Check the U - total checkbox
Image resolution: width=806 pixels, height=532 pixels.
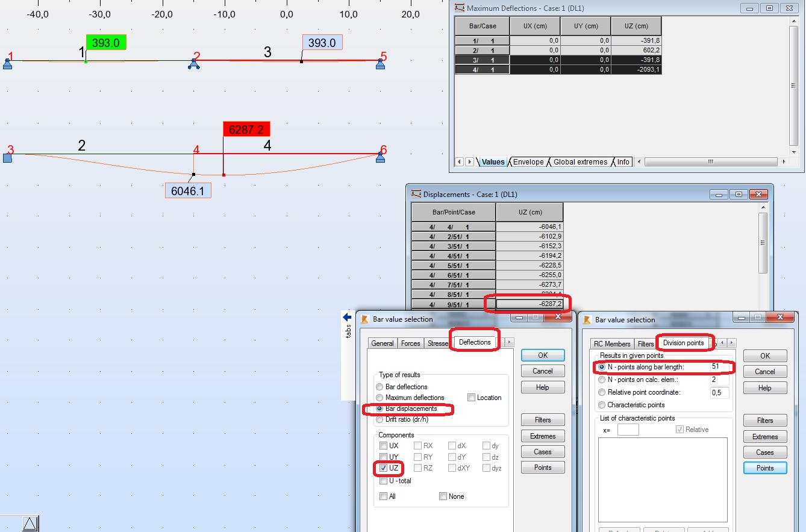tap(384, 481)
